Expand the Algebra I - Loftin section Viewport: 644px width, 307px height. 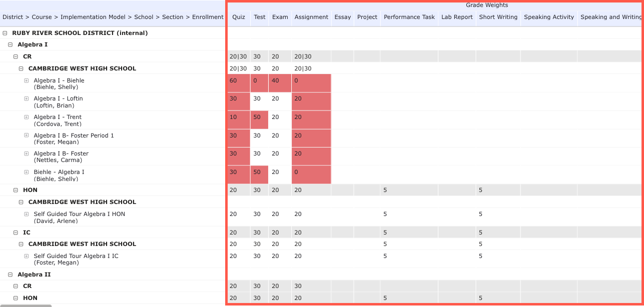click(x=26, y=98)
